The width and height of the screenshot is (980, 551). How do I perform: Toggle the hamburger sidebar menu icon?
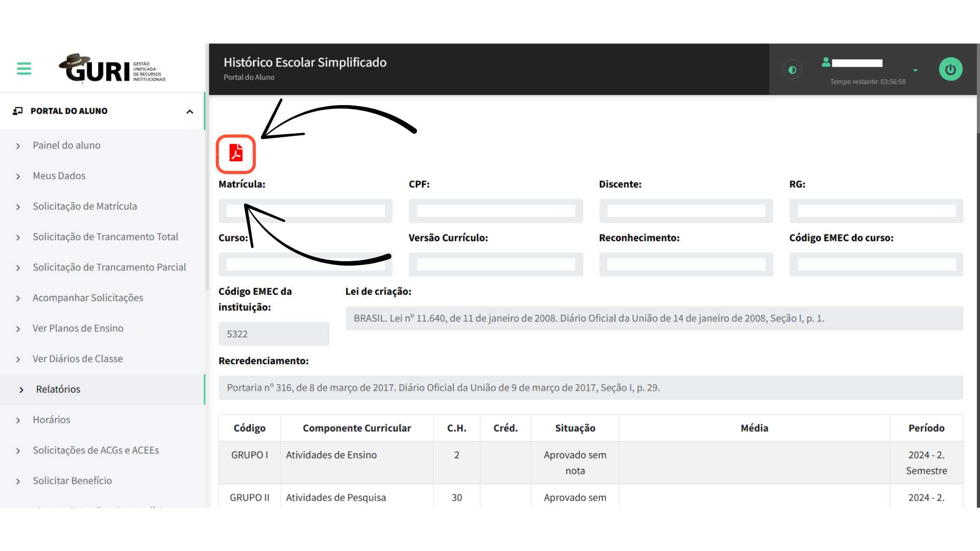tap(24, 68)
